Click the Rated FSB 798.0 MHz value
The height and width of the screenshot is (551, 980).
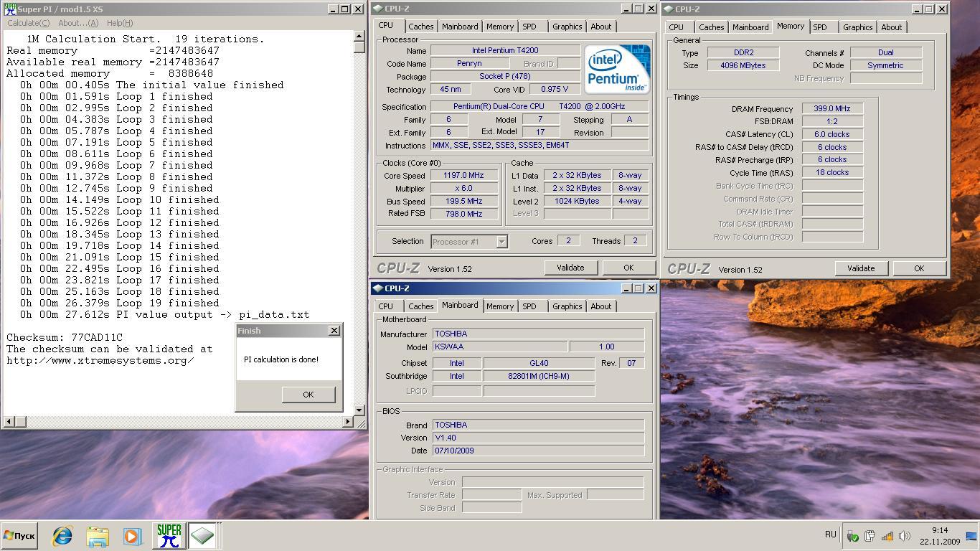click(463, 214)
